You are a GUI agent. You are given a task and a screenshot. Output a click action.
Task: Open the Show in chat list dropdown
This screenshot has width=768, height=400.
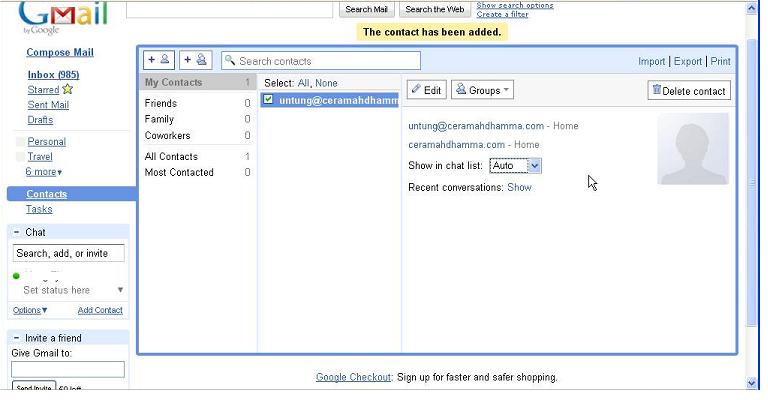pos(516,165)
